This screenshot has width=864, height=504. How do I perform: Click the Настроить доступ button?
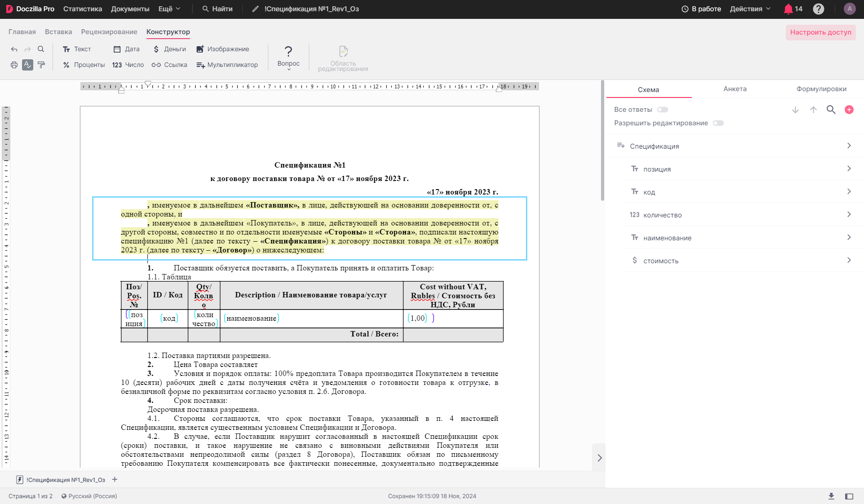pyautogui.click(x=820, y=32)
